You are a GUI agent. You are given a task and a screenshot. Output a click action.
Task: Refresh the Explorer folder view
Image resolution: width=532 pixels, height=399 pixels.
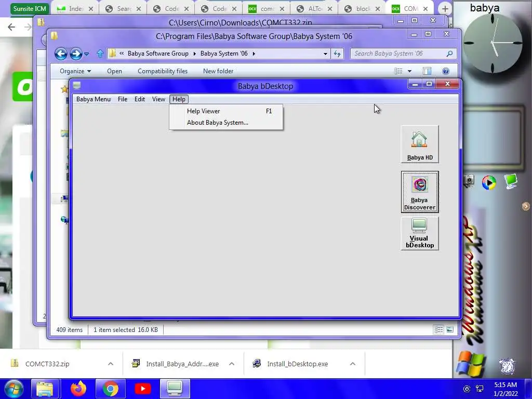pyautogui.click(x=337, y=54)
